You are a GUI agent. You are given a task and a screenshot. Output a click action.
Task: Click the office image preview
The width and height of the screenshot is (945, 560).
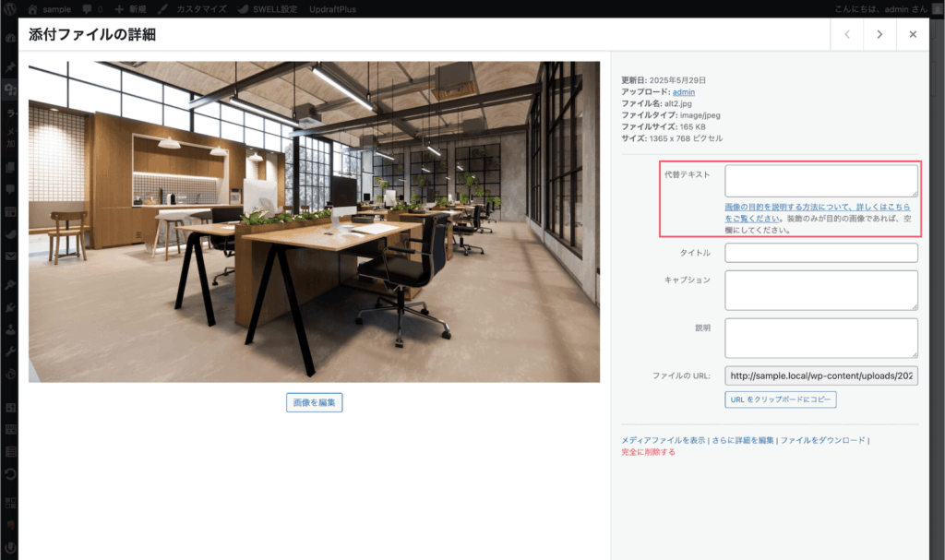click(314, 221)
